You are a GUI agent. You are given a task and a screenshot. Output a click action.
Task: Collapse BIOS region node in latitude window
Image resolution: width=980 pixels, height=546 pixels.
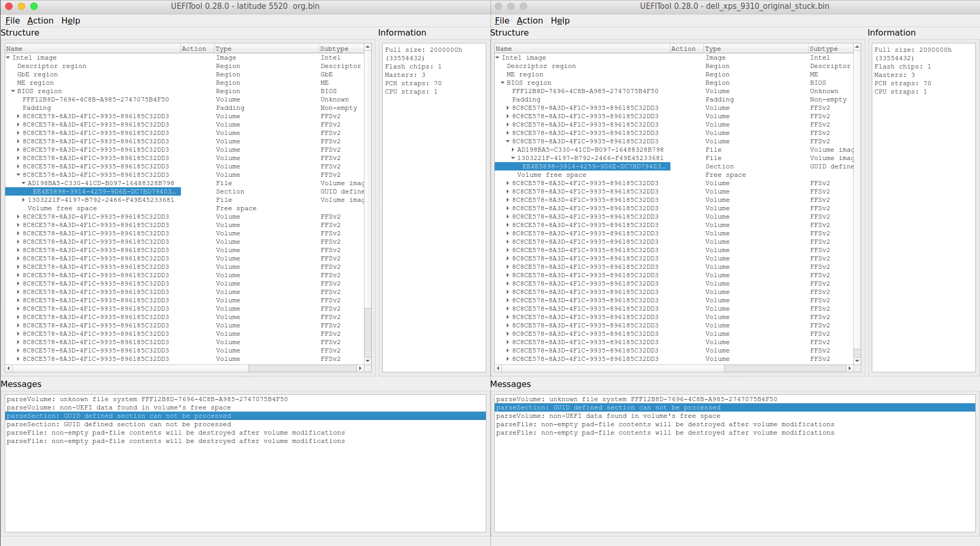pyautogui.click(x=13, y=91)
